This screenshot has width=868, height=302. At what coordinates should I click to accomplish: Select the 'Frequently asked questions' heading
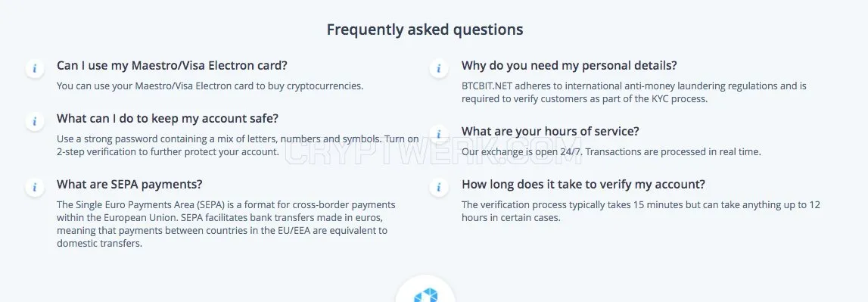425,30
